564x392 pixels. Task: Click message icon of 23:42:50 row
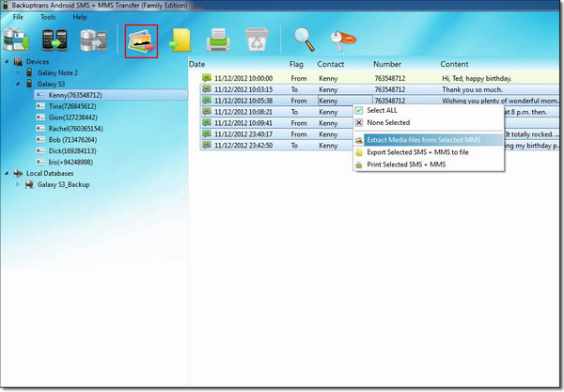point(207,145)
